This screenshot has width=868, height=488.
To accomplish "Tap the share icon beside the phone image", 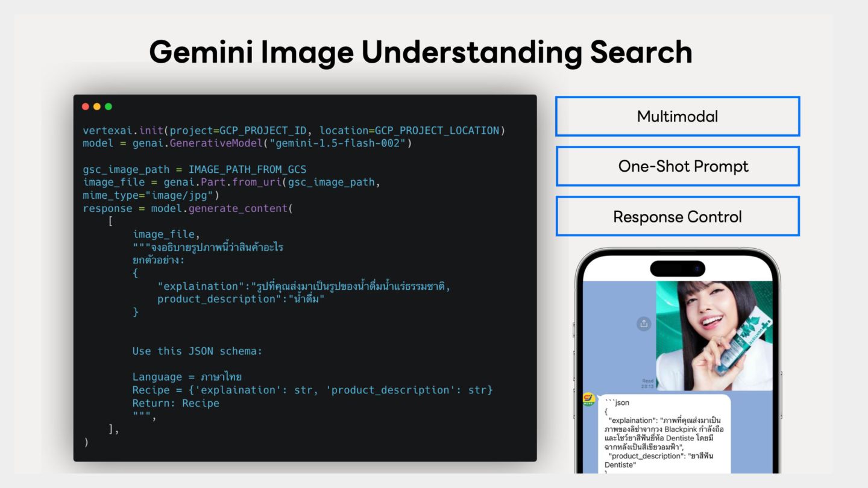I will 644,324.
